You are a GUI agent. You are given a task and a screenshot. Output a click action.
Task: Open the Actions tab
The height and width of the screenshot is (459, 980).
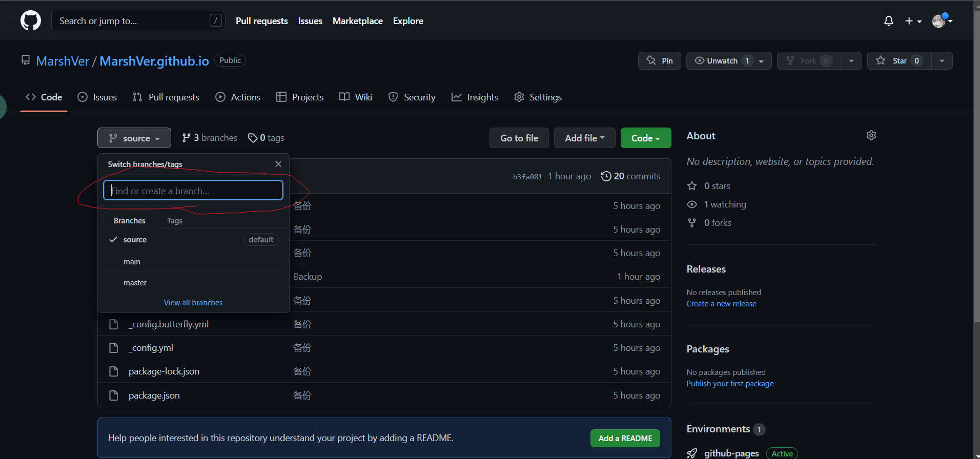click(238, 97)
